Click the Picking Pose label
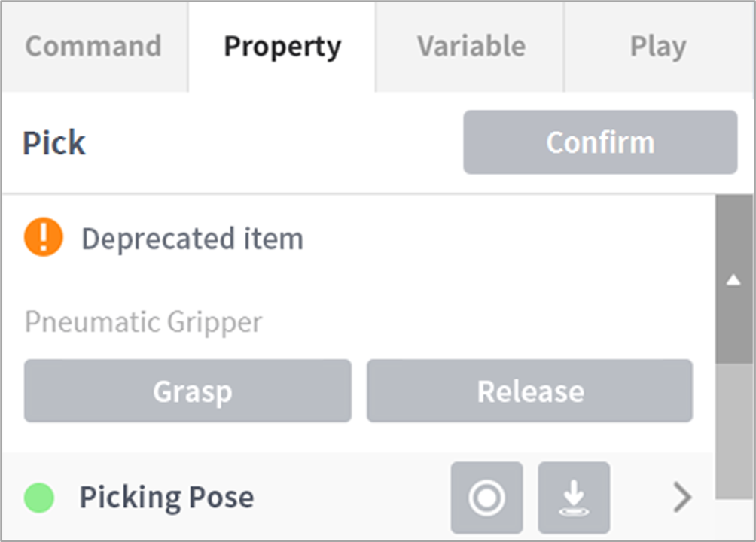The height and width of the screenshot is (542, 756). coord(166,498)
